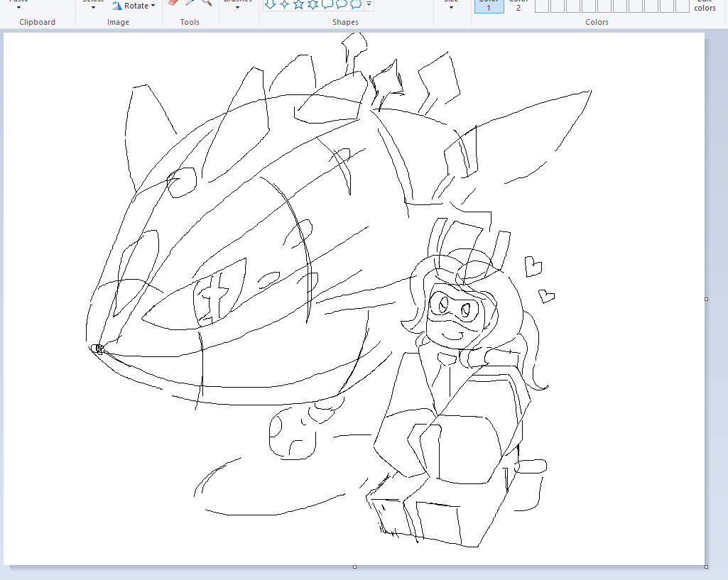Viewport: 728px width, 580px height.
Task: Select the Eraser tool
Action: click(x=173, y=2)
